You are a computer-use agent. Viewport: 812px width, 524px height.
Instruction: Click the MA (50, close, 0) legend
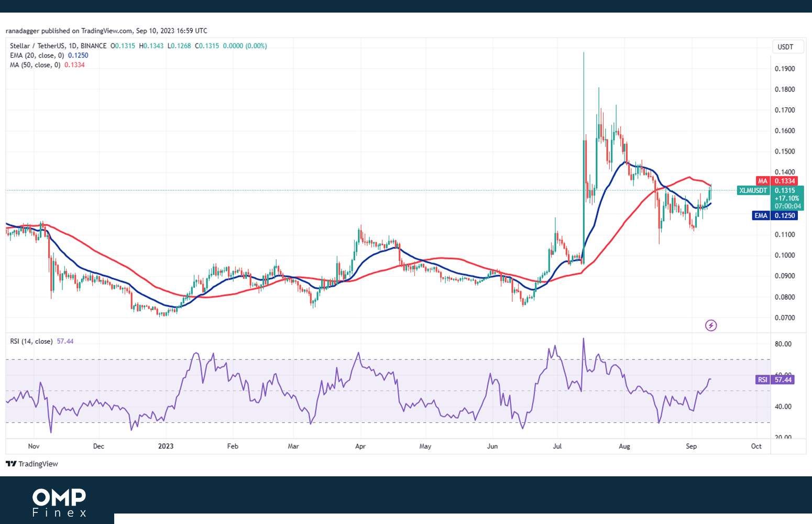[x=47, y=64]
